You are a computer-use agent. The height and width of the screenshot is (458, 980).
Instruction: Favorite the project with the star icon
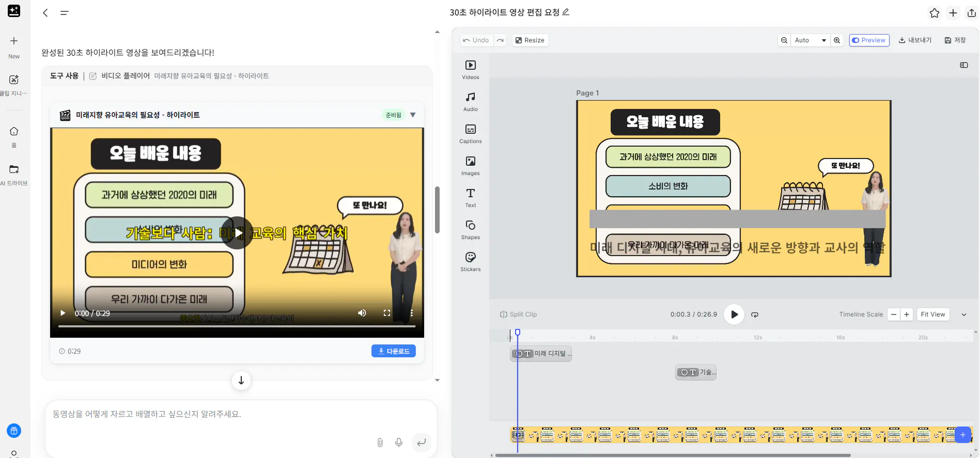[934, 13]
